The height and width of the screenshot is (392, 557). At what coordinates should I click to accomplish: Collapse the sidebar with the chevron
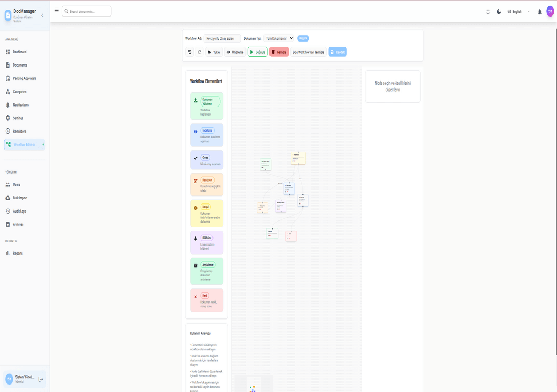(x=42, y=15)
